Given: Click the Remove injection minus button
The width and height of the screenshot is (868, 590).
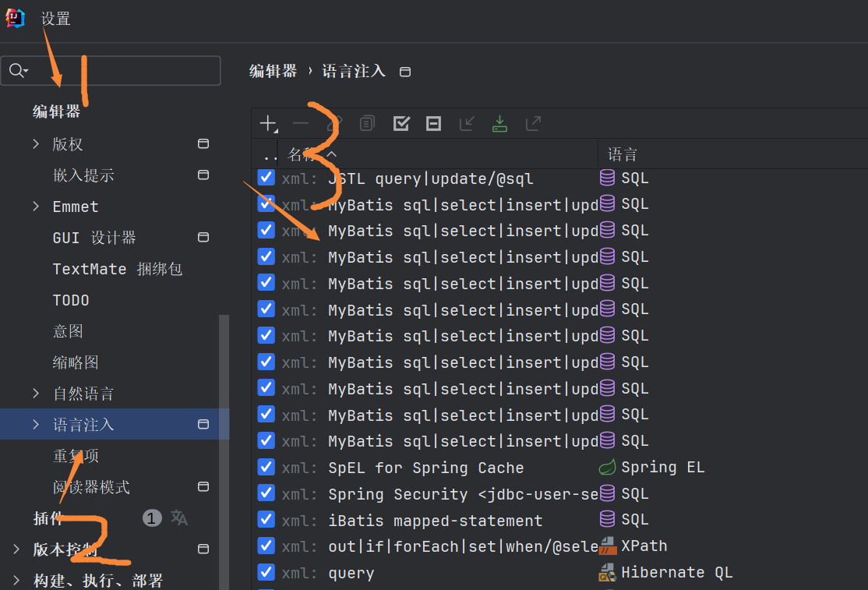Looking at the screenshot, I should click(x=301, y=123).
